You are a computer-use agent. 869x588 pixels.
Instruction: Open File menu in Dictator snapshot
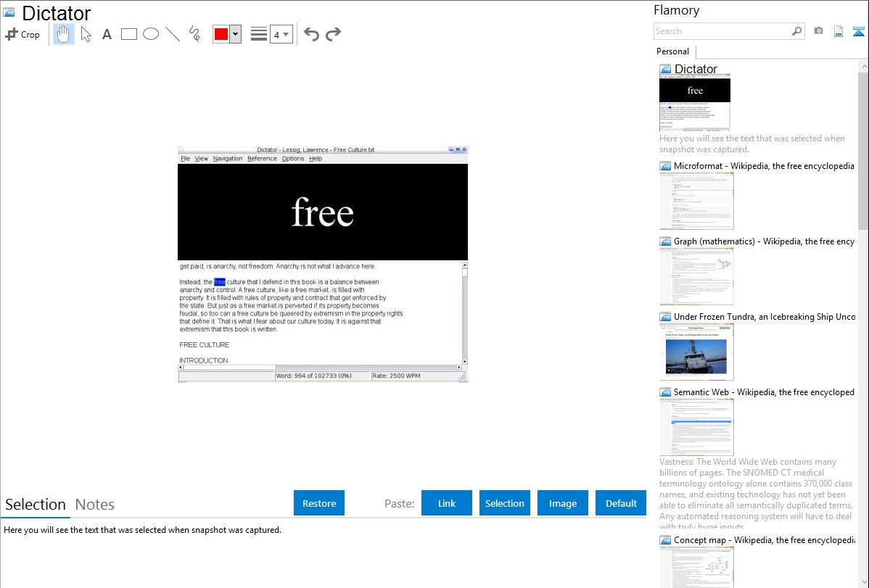pos(185,159)
